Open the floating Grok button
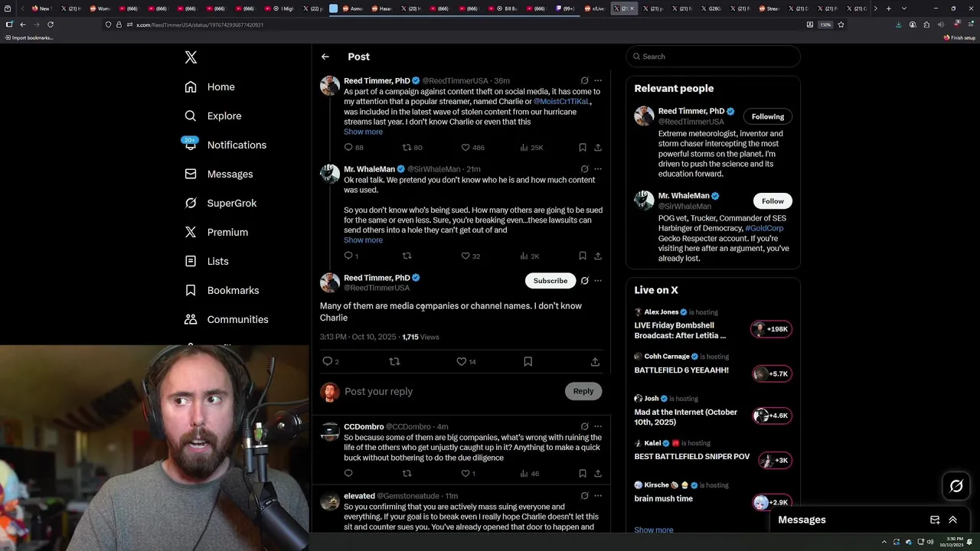The height and width of the screenshot is (551, 980). [x=956, y=486]
